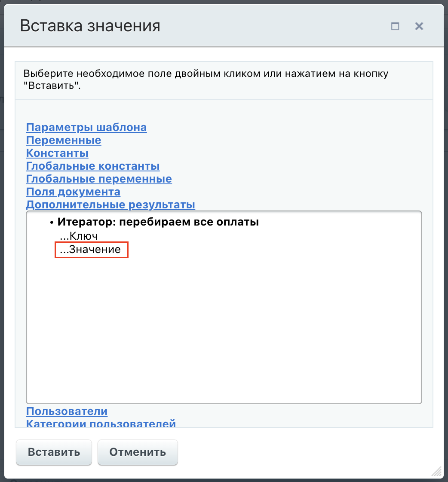Screen dimensions: 448x482
Task: Select the Итератор: перебираем все оплаты heading
Action: click(x=158, y=222)
